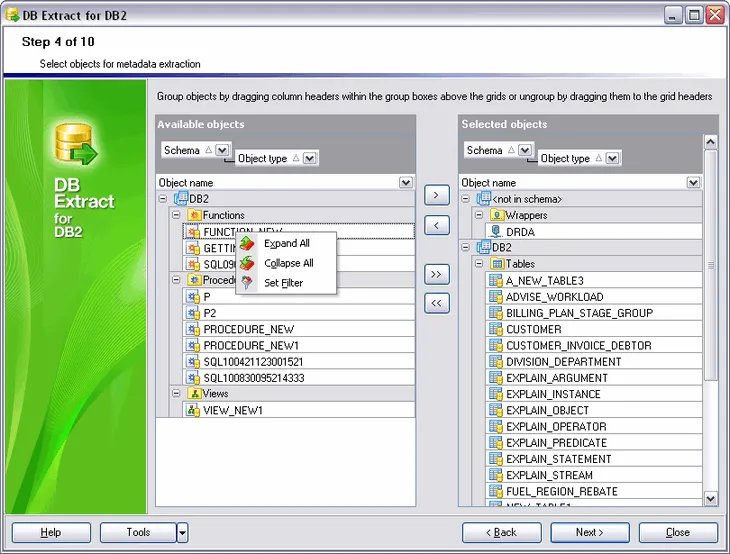Click the Wrappers folder icon
Image resolution: width=730 pixels, height=554 pixels.
(x=497, y=215)
